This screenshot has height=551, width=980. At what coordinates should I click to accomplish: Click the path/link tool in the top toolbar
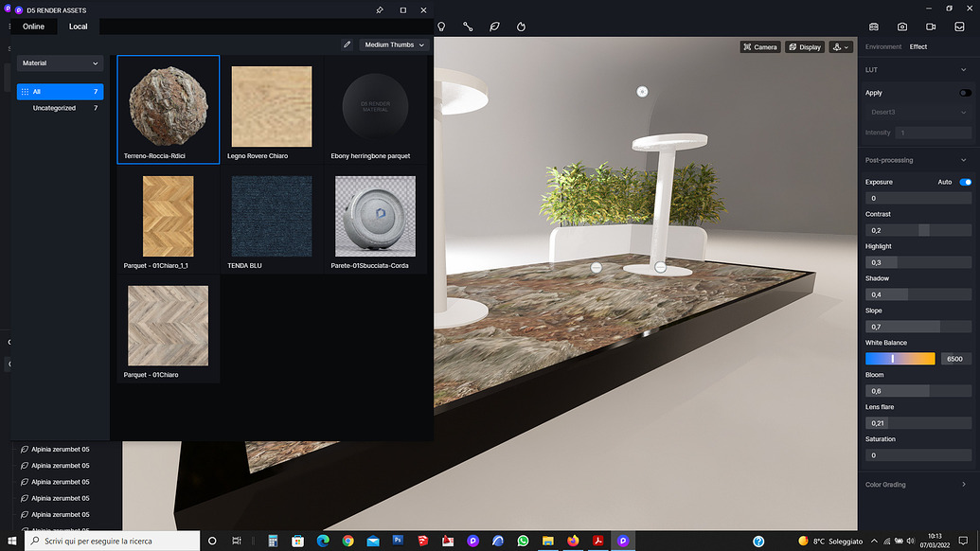click(468, 27)
